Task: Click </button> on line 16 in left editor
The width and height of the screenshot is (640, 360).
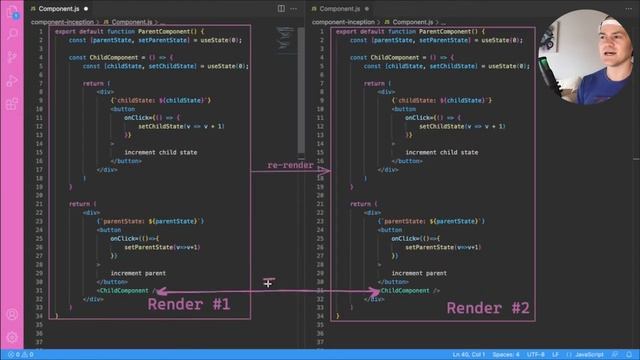Action: coord(126,161)
